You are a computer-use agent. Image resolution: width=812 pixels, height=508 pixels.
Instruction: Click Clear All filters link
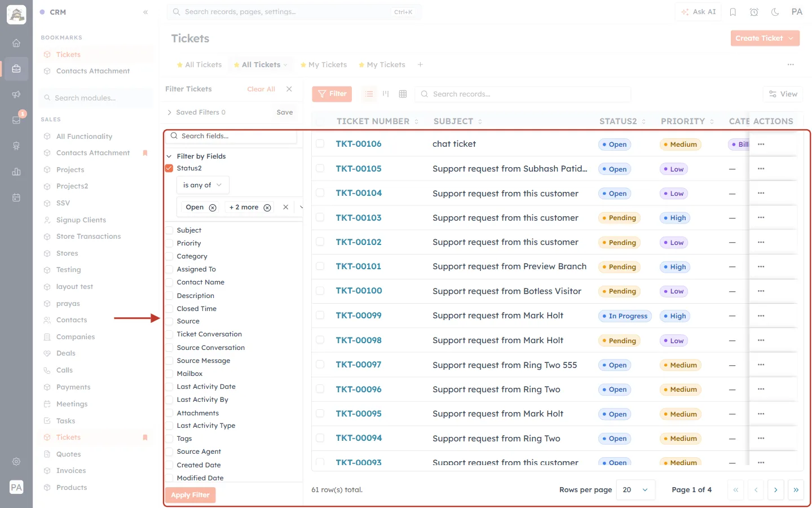pyautogui.click(x=261, y=89)
